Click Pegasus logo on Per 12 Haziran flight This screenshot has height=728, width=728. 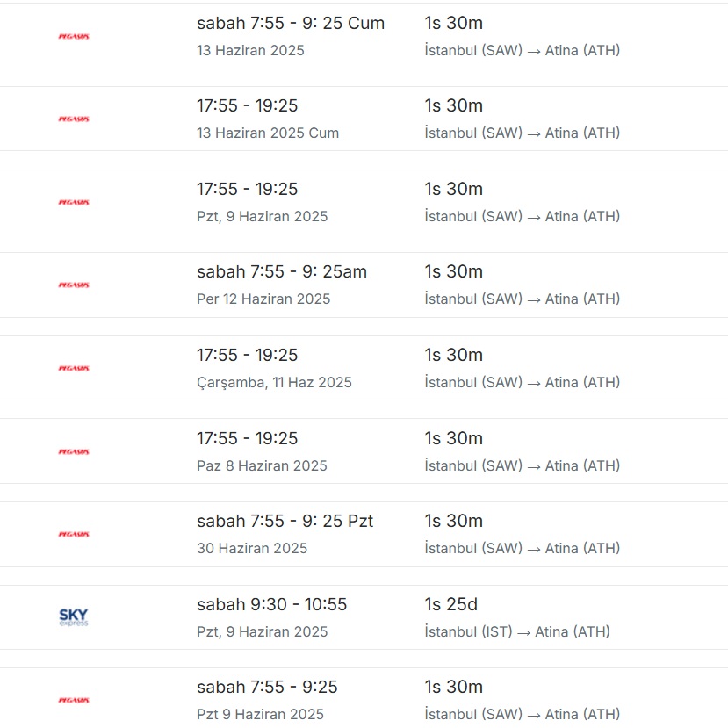74,285
